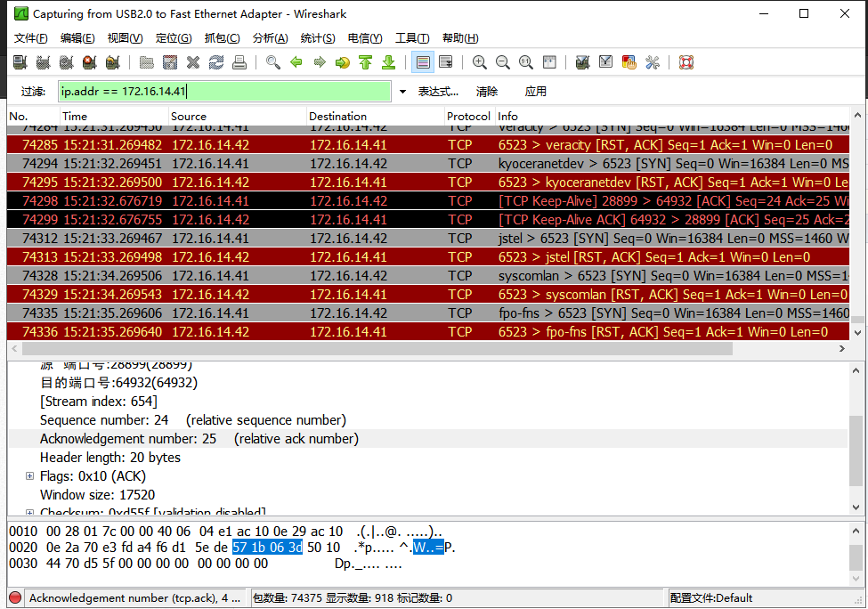Open the 文件(F) menu
The height and width of the screenshot is (609, 868).
pos(31,38)
